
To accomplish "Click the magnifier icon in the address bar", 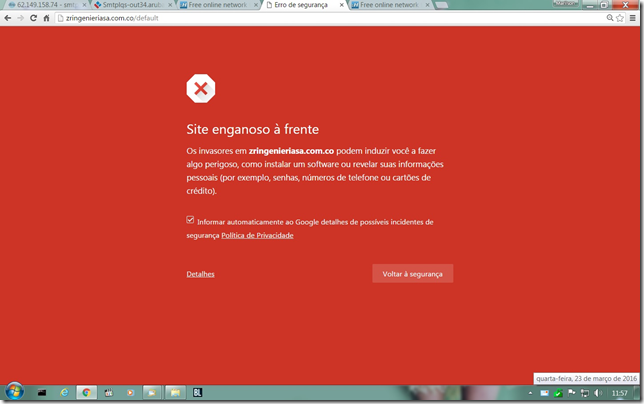I will click(610, 18).
